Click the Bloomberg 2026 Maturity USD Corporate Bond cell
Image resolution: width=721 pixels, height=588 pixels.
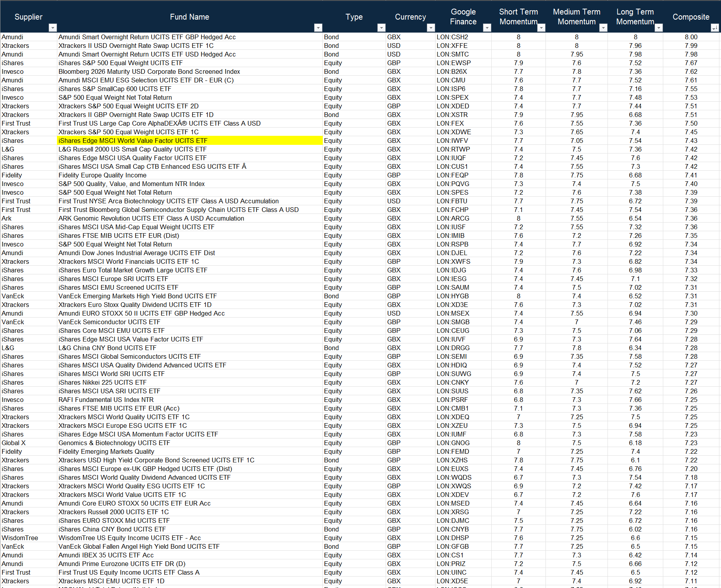tap(190, 71)
